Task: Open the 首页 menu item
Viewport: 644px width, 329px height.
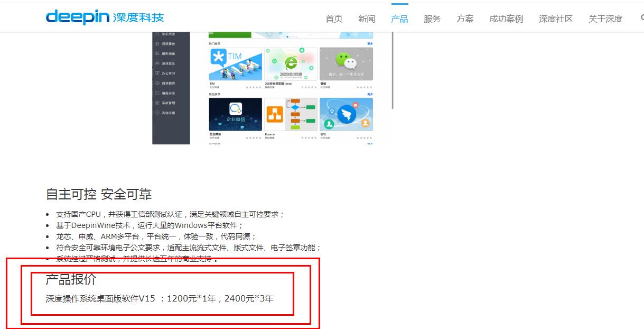Action: [334, 18]
